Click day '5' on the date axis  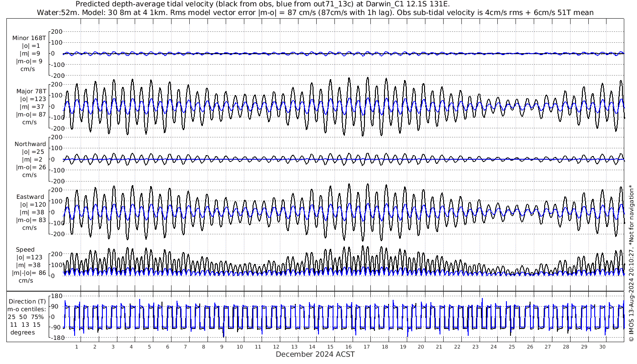coord(149,347)
